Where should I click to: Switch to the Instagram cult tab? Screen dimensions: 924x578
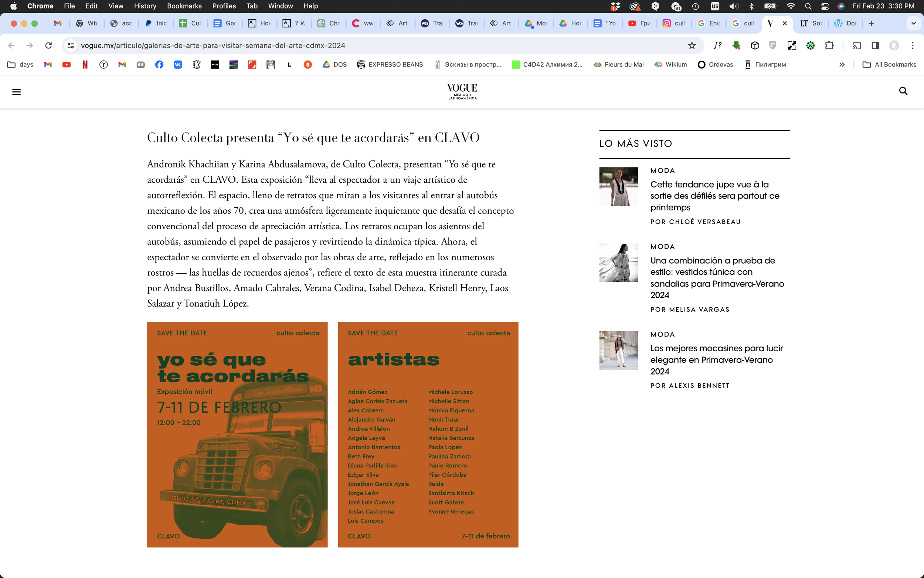click(674, 23)
